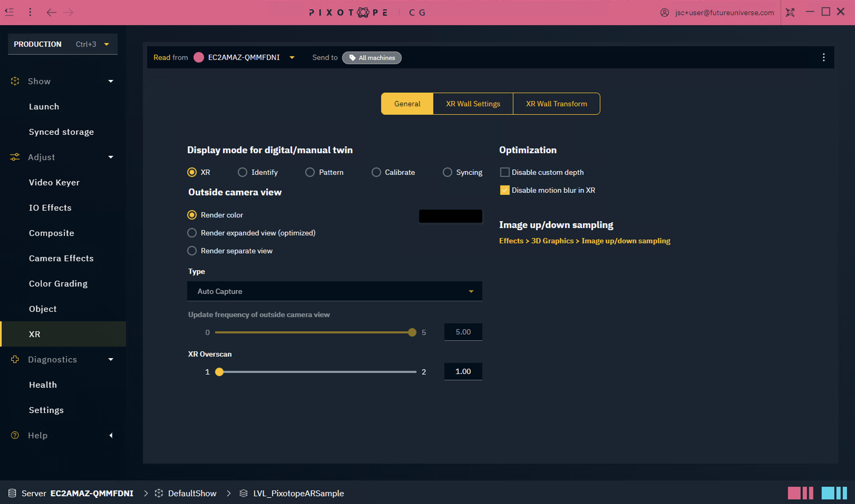Click user email jsc+user@futureuniverse.com
This screenshot has height=504, width=855.
725,13
